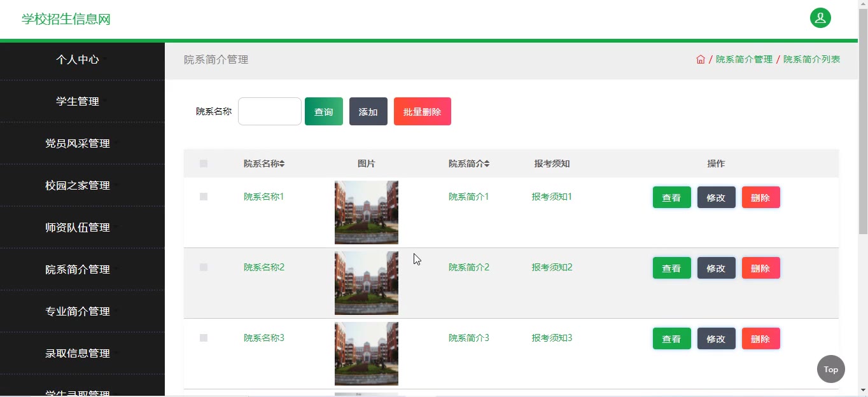This screenshot has width=868, height=397.
Task: Click the 院系名称1 cell text
Action: click(264, 197)
